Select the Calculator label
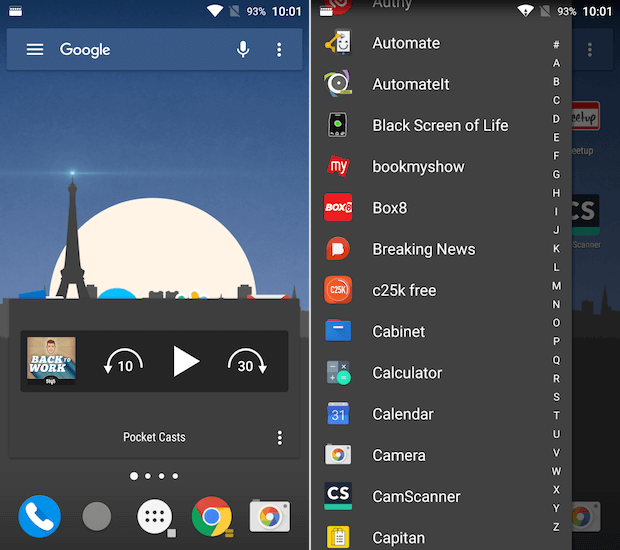 tap(407, 373)
